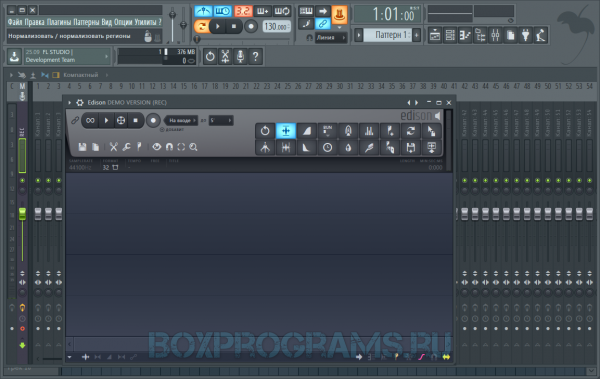Toggle blue link/group button in toolbar
Screen dimensions: 600x379
point(323,24)
